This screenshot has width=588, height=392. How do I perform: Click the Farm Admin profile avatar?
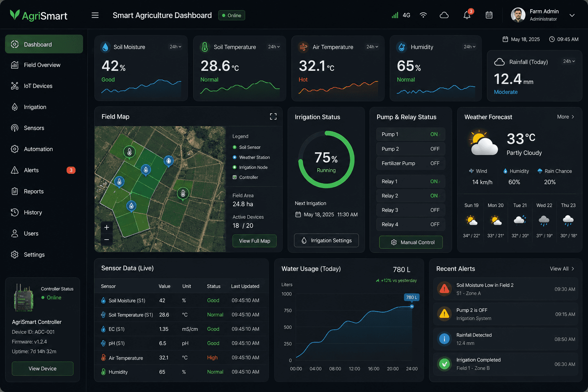click(x=518, y=15)
